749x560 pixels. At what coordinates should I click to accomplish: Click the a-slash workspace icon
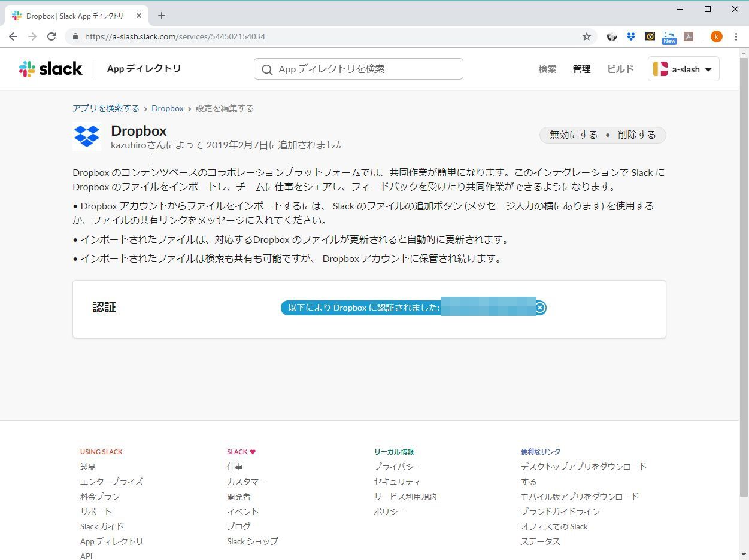click(x=660, y=69)
